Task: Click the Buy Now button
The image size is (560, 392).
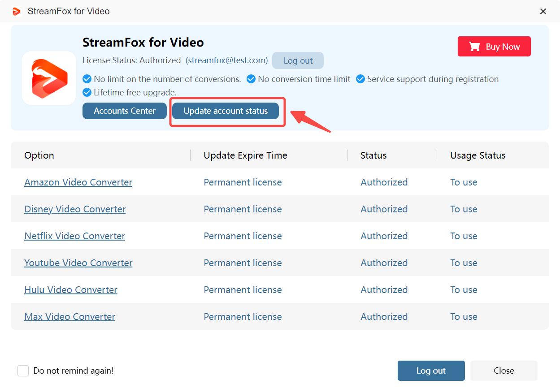Action: (x=494, y=47)
